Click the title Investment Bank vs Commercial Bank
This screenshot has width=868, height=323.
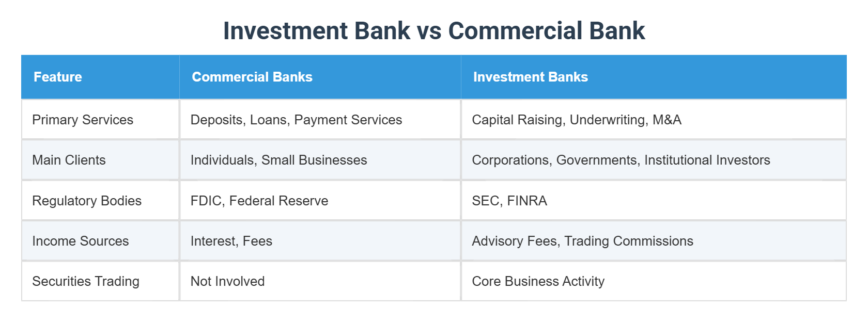point(434,31)
